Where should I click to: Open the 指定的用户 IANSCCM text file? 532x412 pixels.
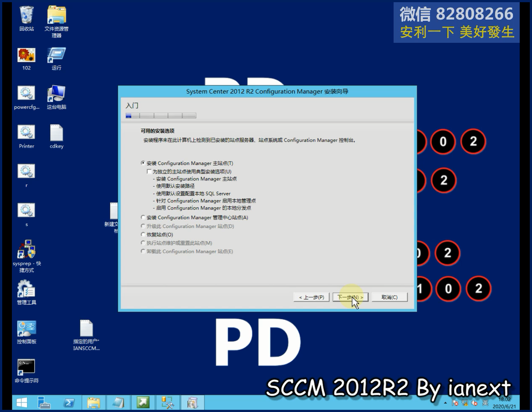click(86, 335)
